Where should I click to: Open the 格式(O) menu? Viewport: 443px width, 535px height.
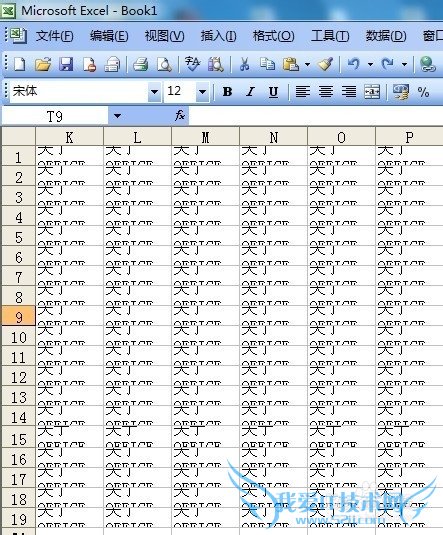click(273, 36)
